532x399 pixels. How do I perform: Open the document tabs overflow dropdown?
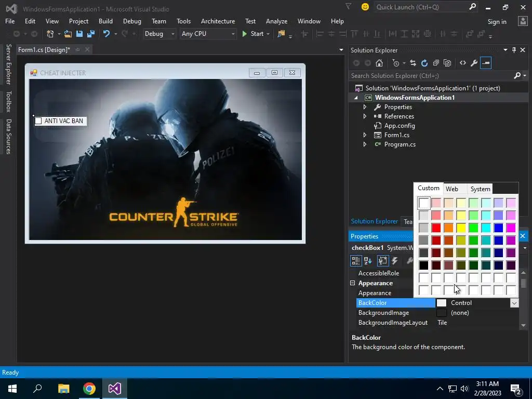341,50
